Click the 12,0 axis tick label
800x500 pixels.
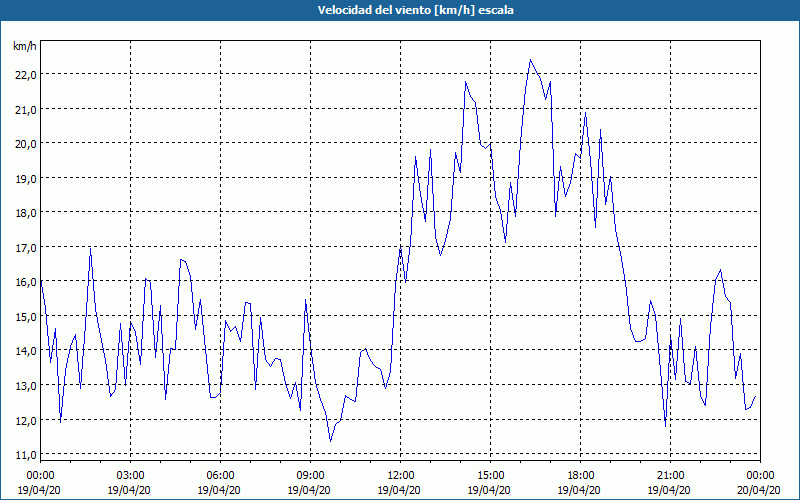pos(26,420)
